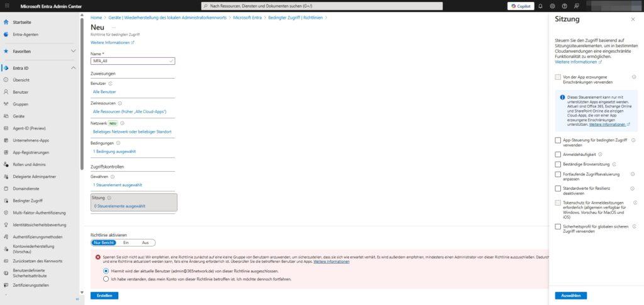The height and width of the screenshot is (305, 644).
Task: Select radio to exclude current user from policy
Action: coord(106,271)
